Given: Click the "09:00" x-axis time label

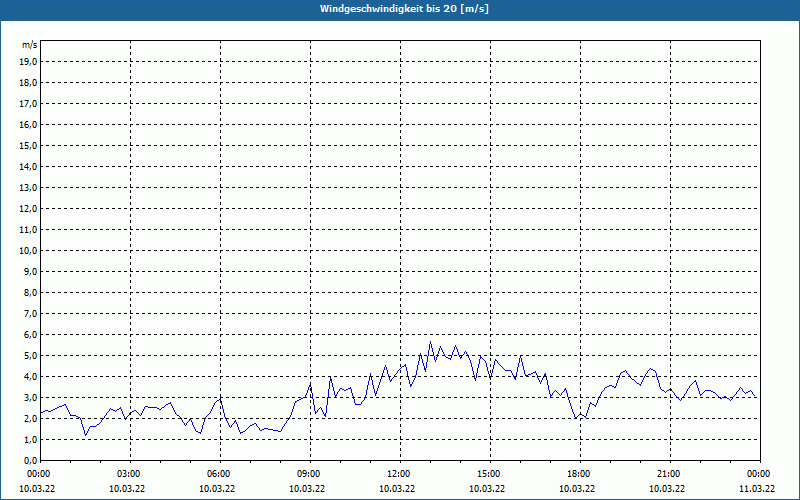Looking at the screenshot, I should (310, 474).
